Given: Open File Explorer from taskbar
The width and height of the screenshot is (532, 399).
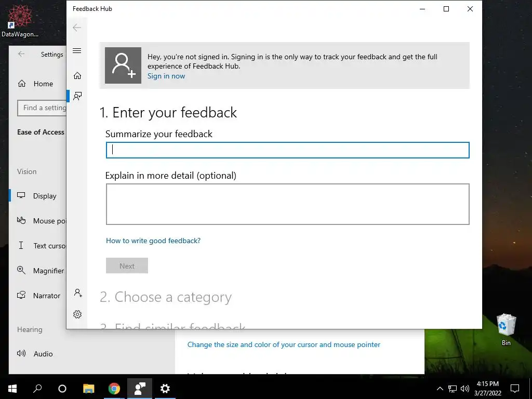Looking at the screenshot, I should tap(88, 389).
